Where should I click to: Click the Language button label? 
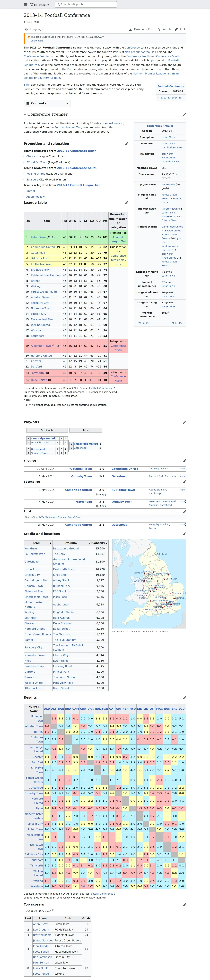(37, 29)
